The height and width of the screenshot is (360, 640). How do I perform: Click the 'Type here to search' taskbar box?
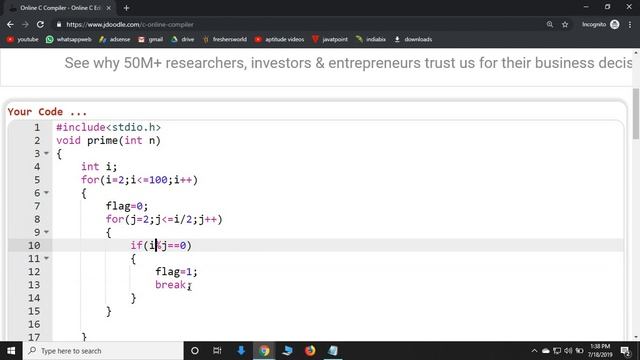point(103,351)
